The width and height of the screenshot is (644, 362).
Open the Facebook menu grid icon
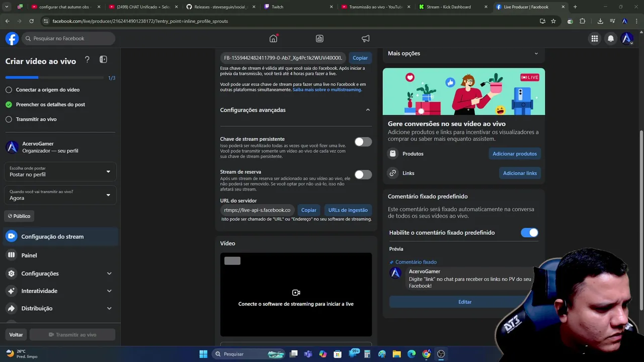[x=595, y=38]
